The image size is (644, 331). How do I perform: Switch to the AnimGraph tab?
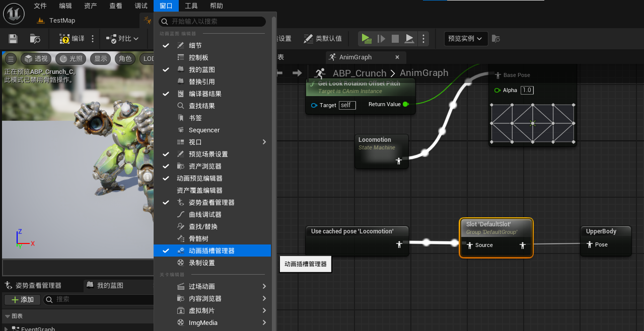tap(355, 57)
